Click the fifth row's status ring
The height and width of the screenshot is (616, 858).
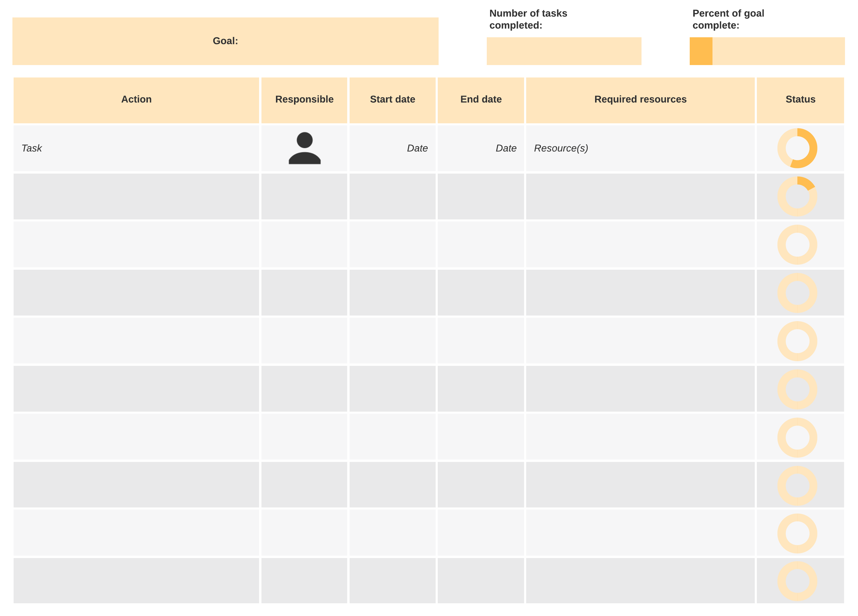click(797, 341)
